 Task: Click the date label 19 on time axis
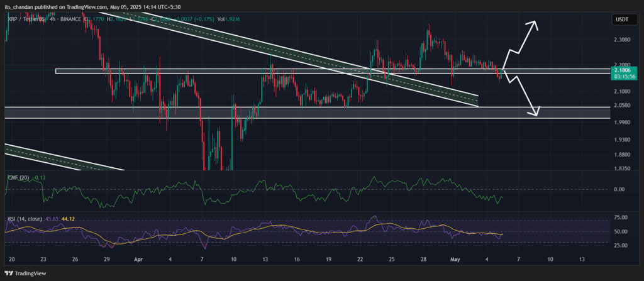328,260
